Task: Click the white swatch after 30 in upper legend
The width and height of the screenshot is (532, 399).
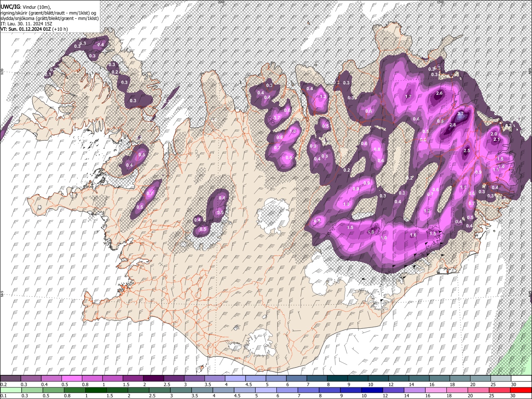Action: pos(522,379)
